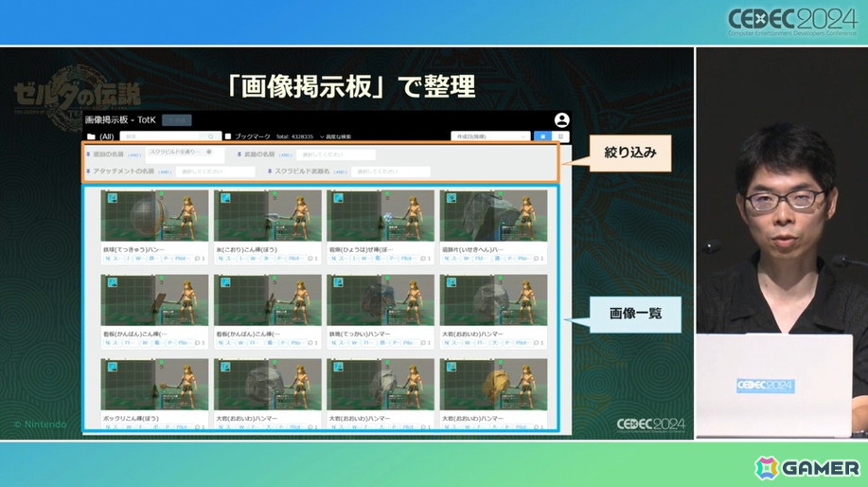Toggle (AND) mode for 武器の名前

tap(286, 155)
